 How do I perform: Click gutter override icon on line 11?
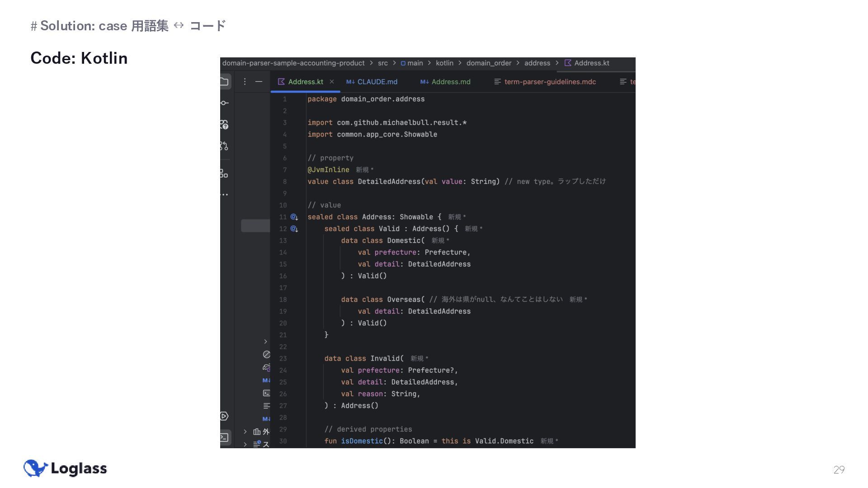pos(294,217)
